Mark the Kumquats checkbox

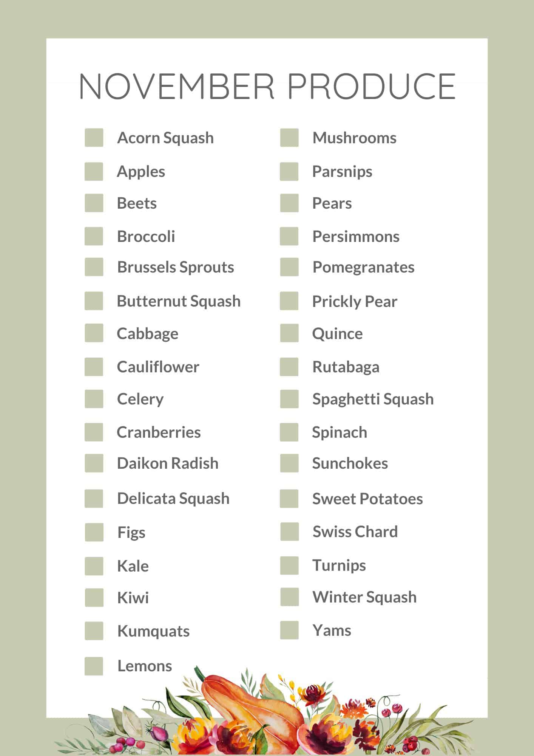[94, 631]
